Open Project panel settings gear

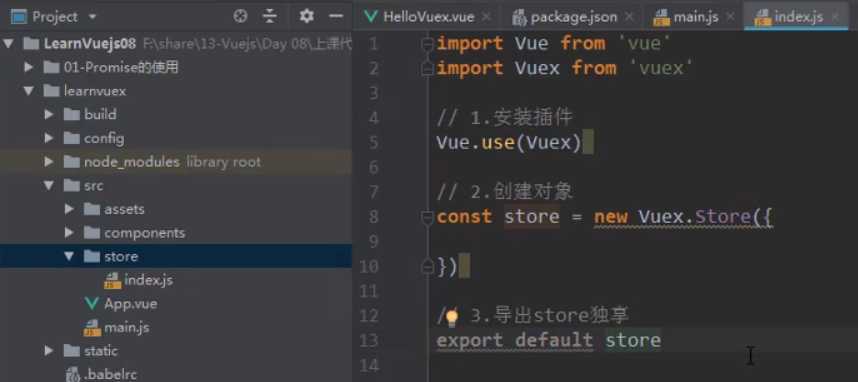tap(306, 16)
